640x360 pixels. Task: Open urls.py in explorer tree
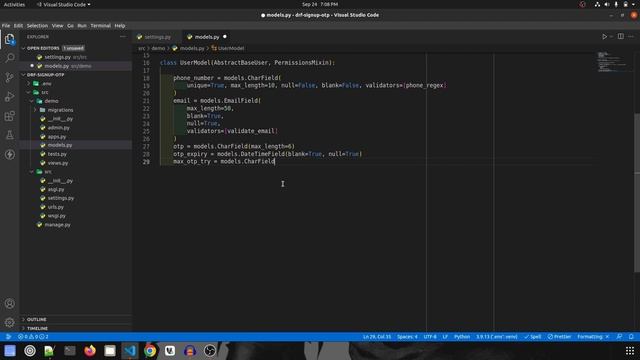(56, 207)
